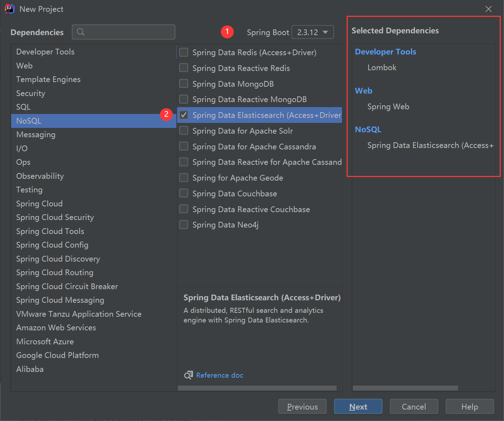Tick Spring Data Reactive for Apache Cassandra
Screen dimensions: 504x421
tap(184, 162)
